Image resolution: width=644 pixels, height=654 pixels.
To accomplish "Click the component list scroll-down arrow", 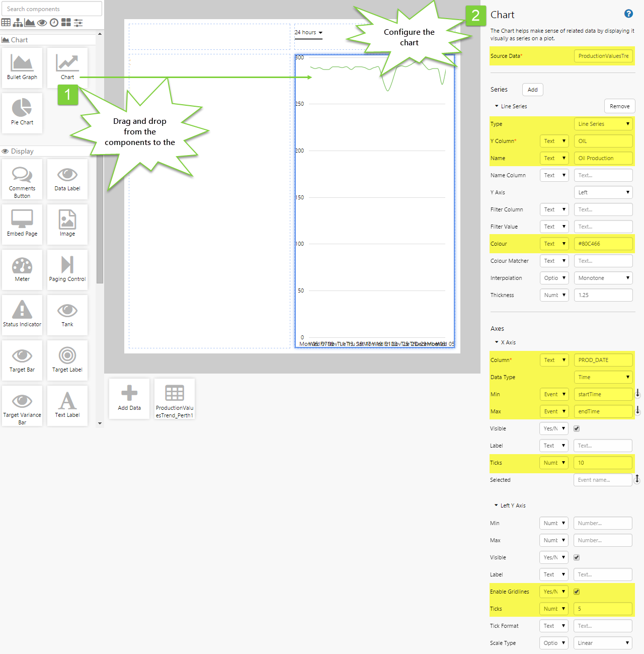I will [100, 423].
